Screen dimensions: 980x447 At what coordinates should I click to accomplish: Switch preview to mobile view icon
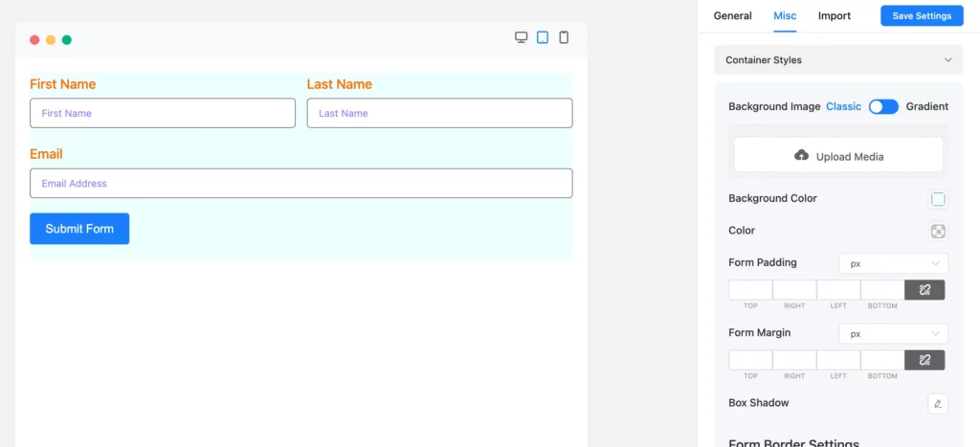tap(564, 37)
